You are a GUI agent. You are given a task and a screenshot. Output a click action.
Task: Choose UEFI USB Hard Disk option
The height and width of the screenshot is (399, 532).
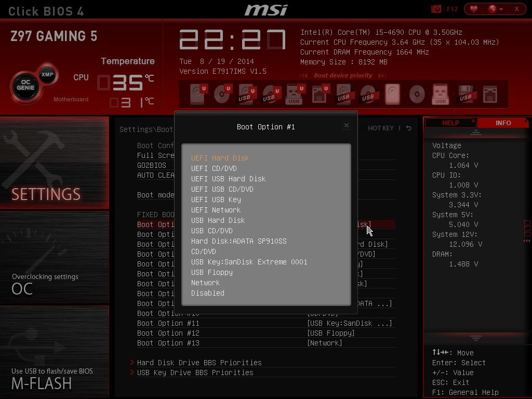(228, 179)
